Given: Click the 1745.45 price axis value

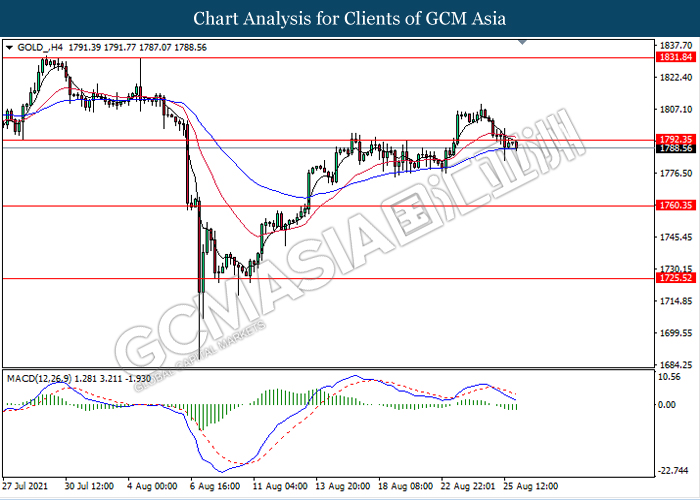Looking at the screenshot, I should (x=678, y=237).
